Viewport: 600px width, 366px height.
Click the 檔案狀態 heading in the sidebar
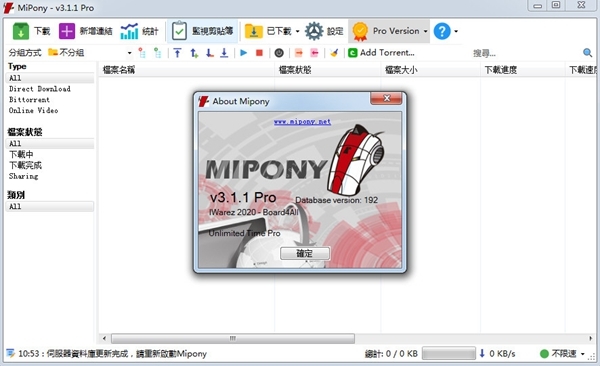[25, 132]
